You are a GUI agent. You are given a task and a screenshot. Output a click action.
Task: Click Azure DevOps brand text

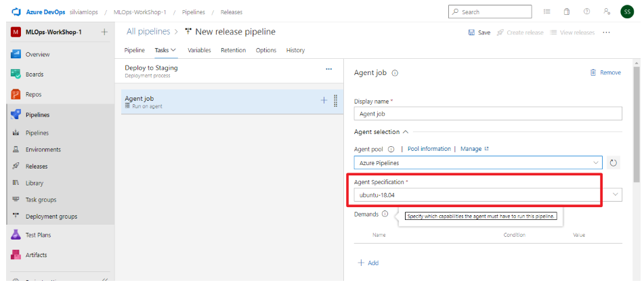coord(45,12)
